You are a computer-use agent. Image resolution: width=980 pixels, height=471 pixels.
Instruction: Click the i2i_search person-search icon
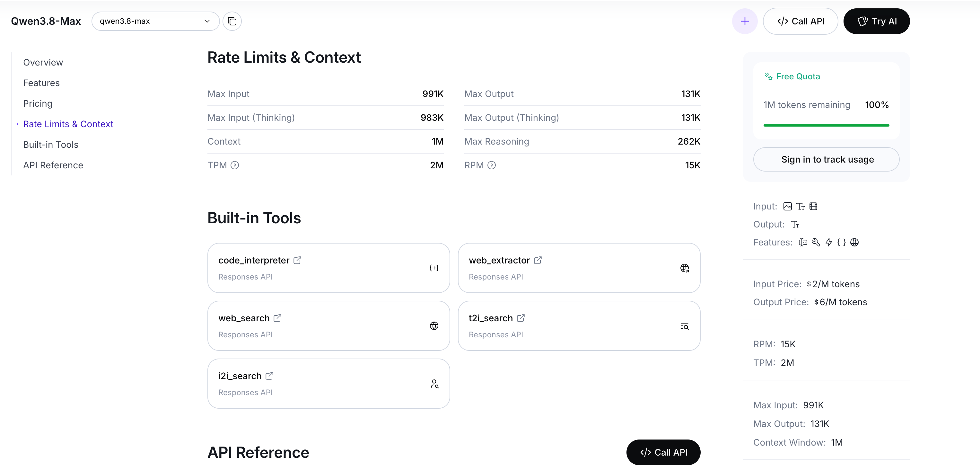[x=434, y=384]
